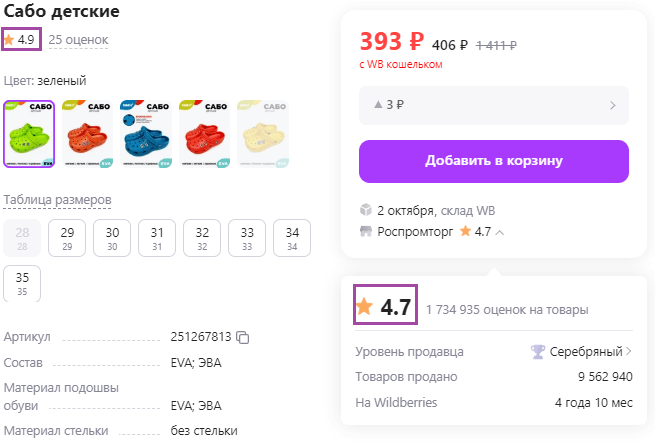Select the yellow clogs color thumbnail

coord(263,134)
